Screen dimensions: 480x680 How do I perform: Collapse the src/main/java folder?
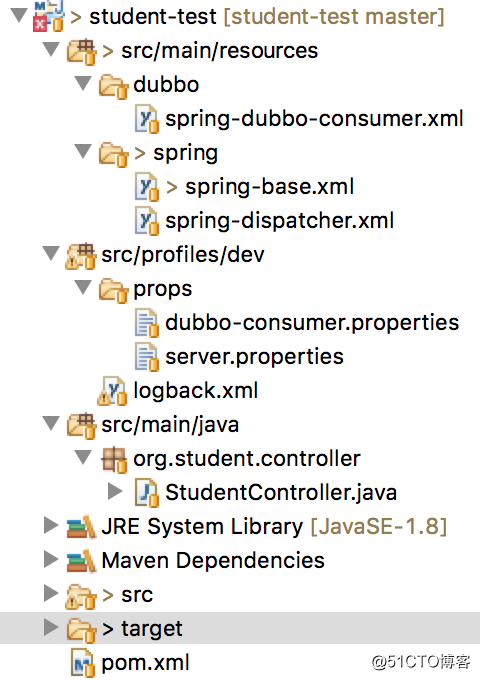[x=51, y=423]
